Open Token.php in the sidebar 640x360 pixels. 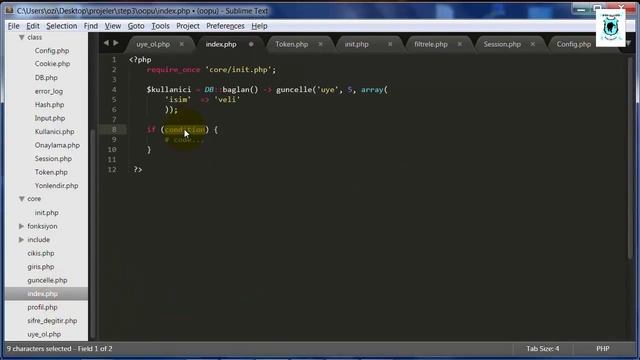(x=51, y=172)
